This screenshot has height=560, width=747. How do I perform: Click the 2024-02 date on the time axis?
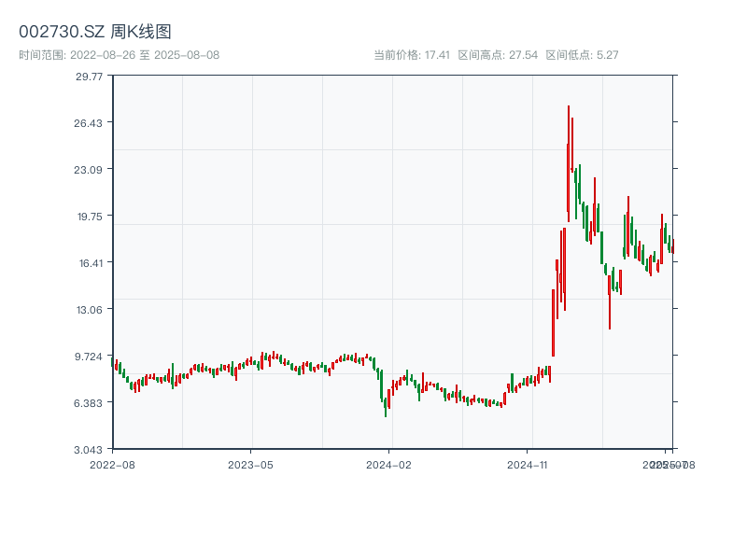(x=389, y=464)
